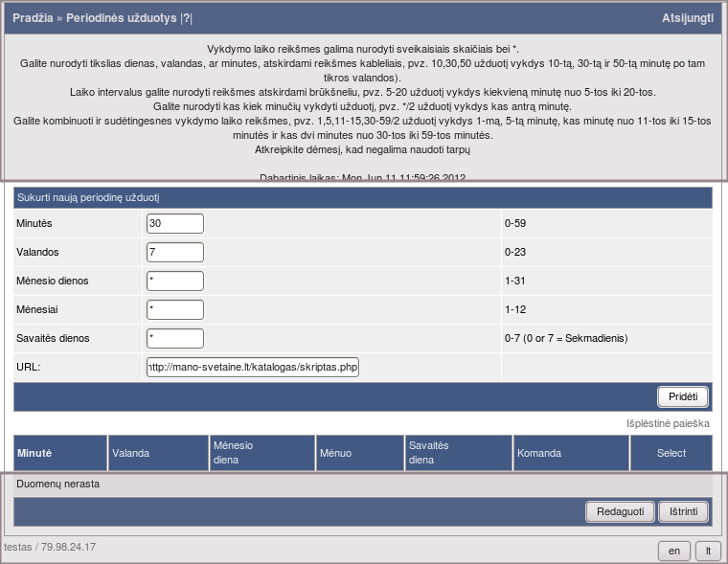Log out via the Atsijungti link
The height and width of the screenshot is (564, 728).
coord(688,18)
